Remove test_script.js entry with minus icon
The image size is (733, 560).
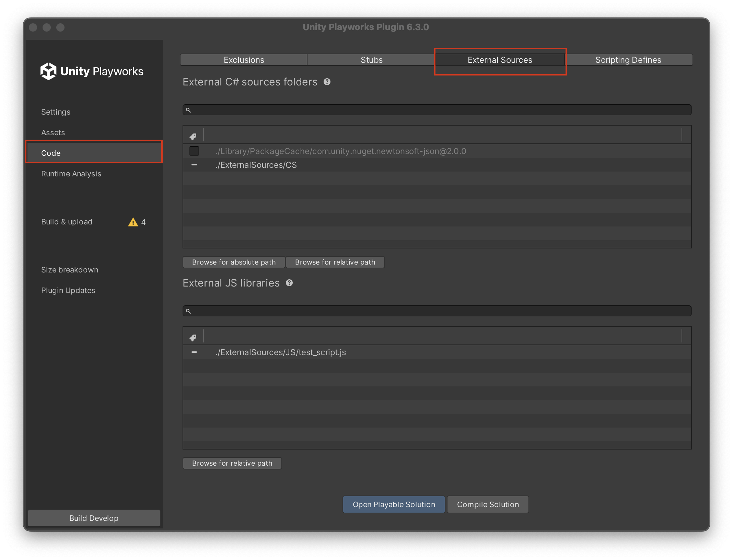pyautogui.click(x=194, y=352)
